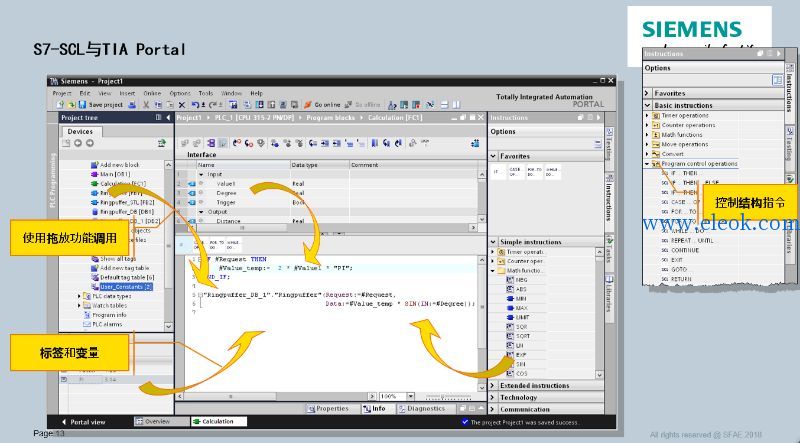Select the SQRT math instruction
This screenshot has height=443, width=800.
pos(518,336)
